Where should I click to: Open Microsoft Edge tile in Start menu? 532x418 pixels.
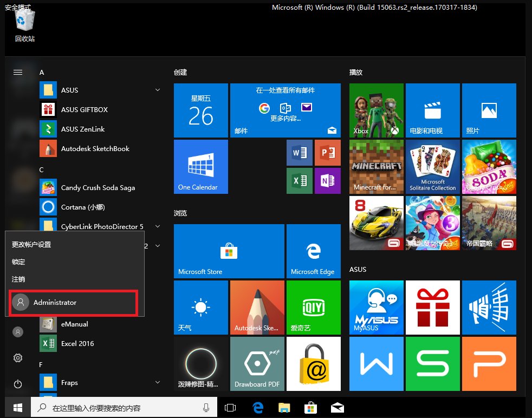pyautogui.click(x=313, y=251)
